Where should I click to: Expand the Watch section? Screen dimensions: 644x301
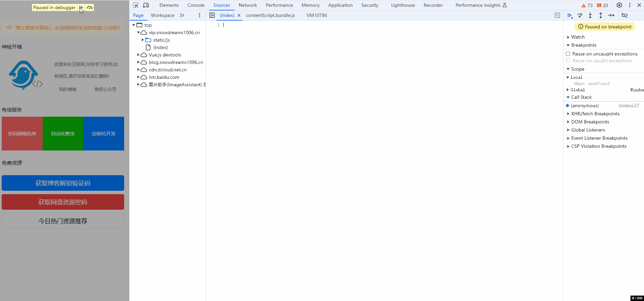point(568,37)
